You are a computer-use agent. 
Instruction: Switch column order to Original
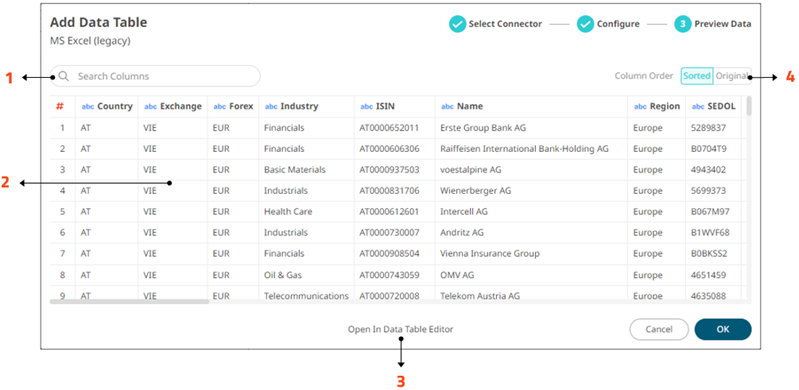click(732, 76)
